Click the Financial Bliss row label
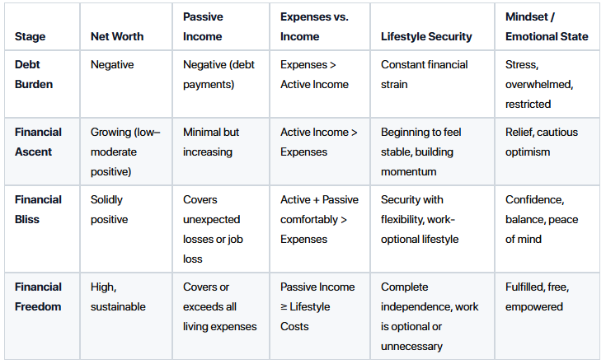 point(38,210)
